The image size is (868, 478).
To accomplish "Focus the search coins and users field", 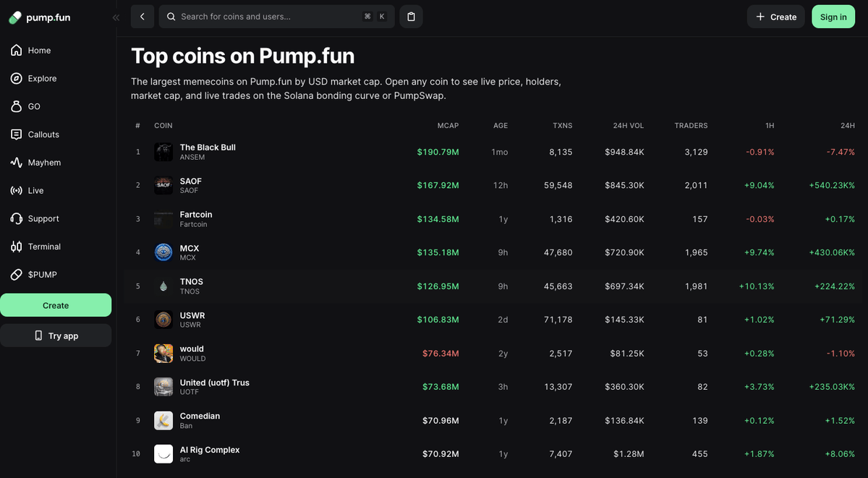I will click(x=277, y=17).
